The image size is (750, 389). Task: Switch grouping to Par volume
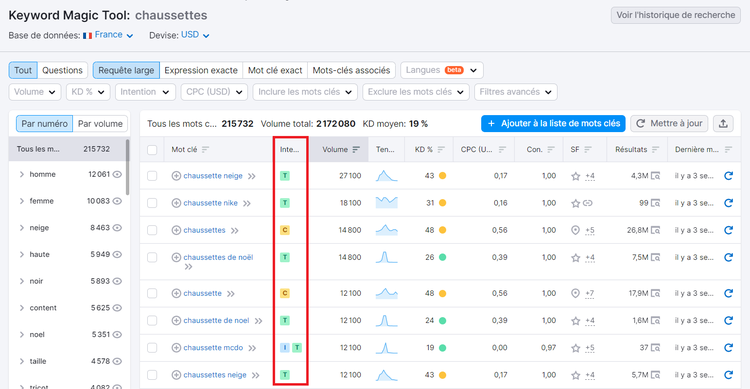click(100, 123)
